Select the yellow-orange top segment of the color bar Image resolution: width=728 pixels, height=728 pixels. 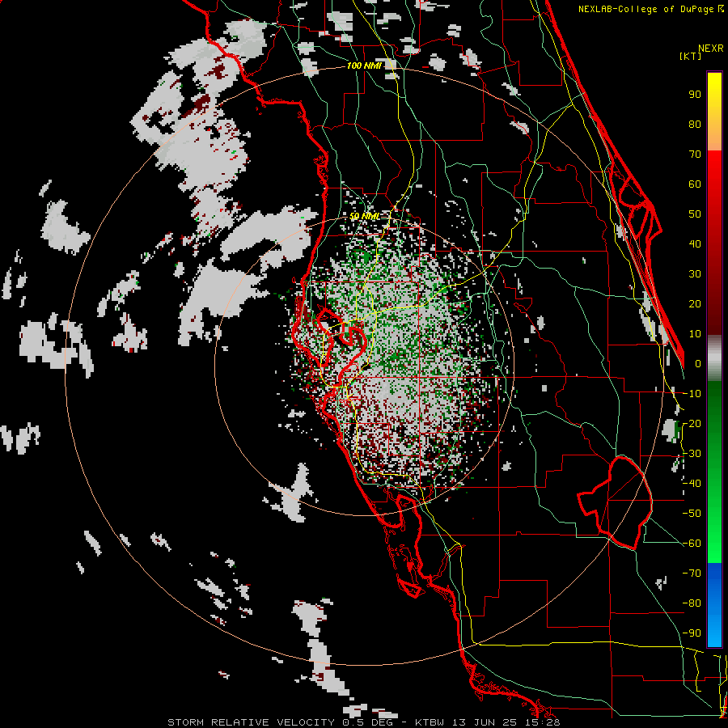pyautogui.click(x=714, y=112)
